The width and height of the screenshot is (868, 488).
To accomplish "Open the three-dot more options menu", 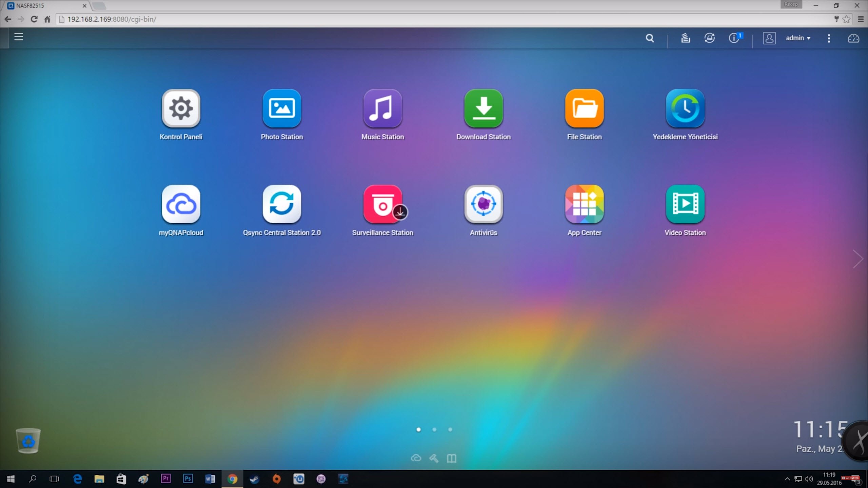I will [x=829, y=38].
